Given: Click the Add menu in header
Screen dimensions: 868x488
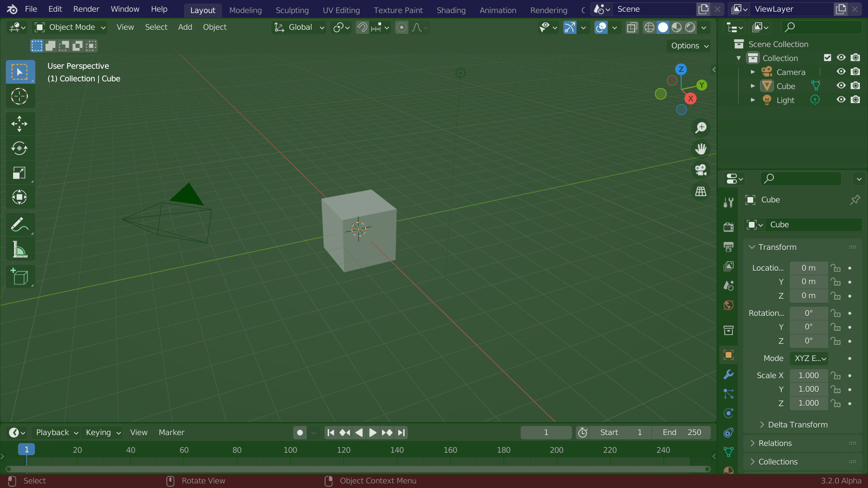Looking at the screenshot, I should (185, 27).
